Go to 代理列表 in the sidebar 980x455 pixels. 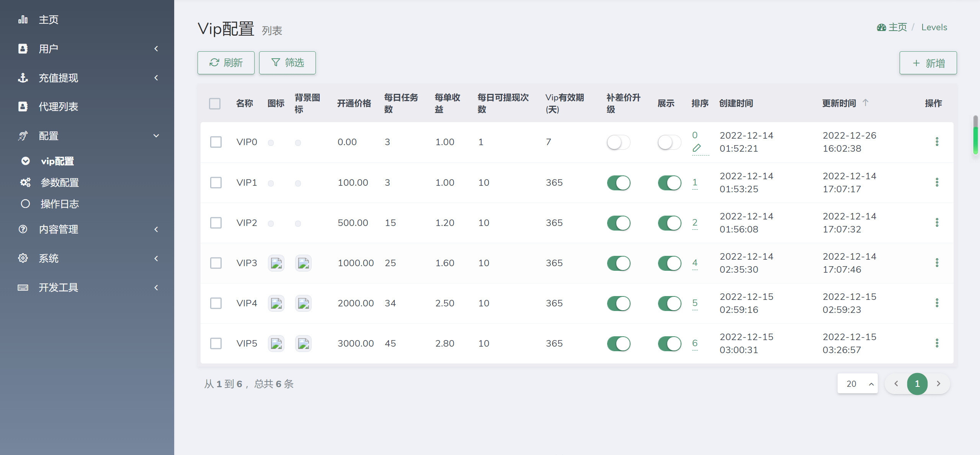tap(58, 107)
